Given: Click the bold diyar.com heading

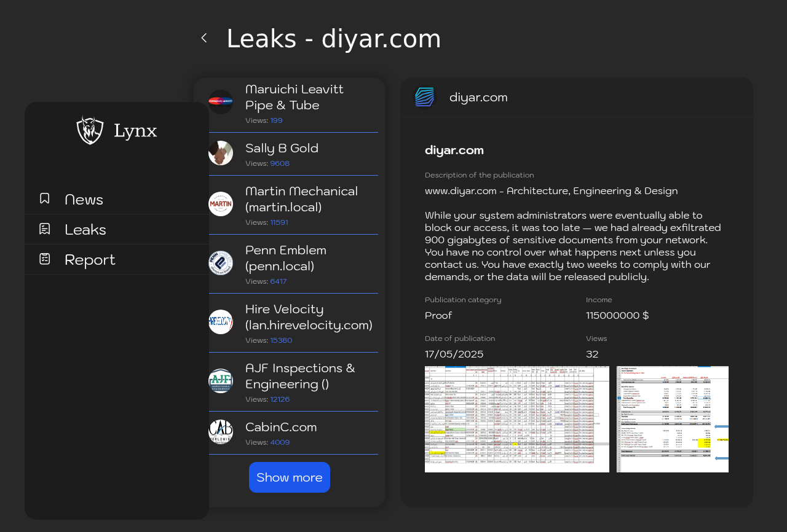Looking at the screenshot, I should click(454, 150).
